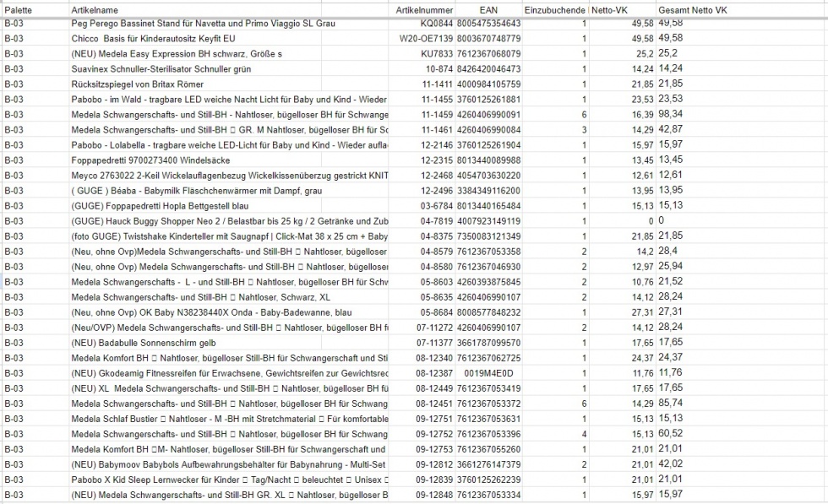The image size is (828, 504).
Task: Select article number 03-6784
Action: (437, 206)
